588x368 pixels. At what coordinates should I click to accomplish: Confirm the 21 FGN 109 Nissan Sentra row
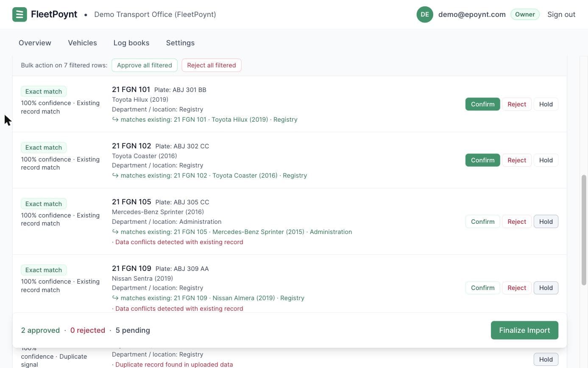482,288
